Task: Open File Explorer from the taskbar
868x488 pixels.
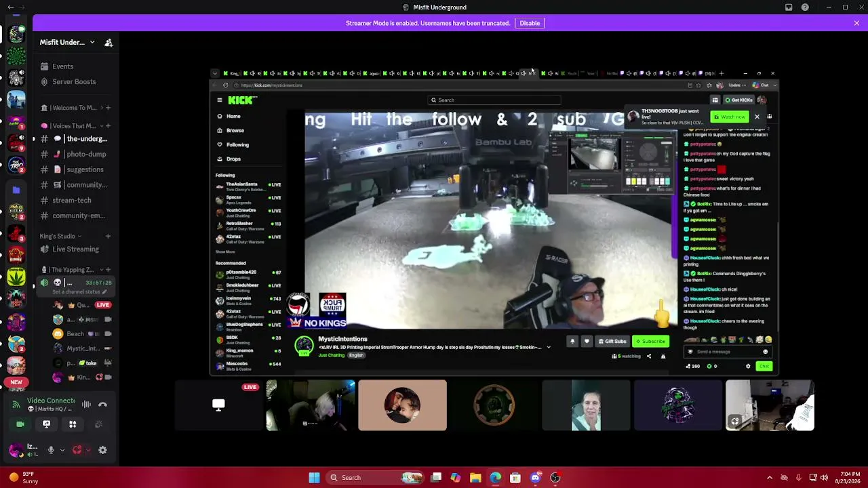Action: [x=475, y=478]
